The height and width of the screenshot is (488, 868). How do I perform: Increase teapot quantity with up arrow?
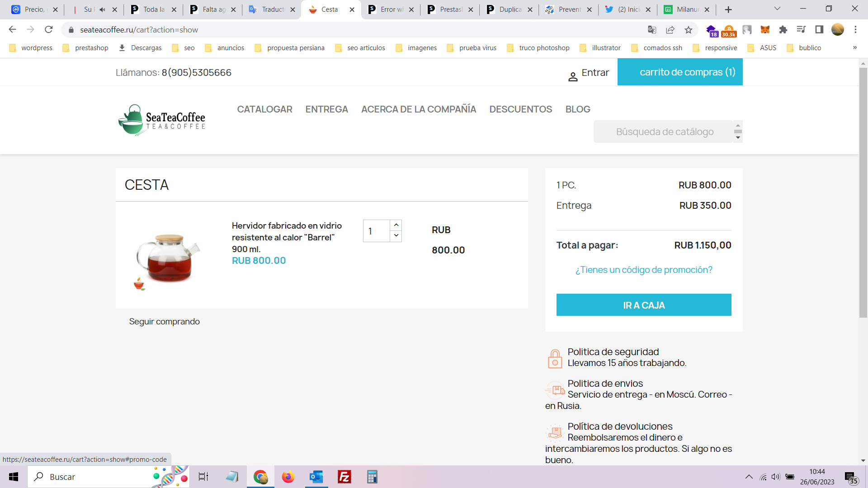396,225
